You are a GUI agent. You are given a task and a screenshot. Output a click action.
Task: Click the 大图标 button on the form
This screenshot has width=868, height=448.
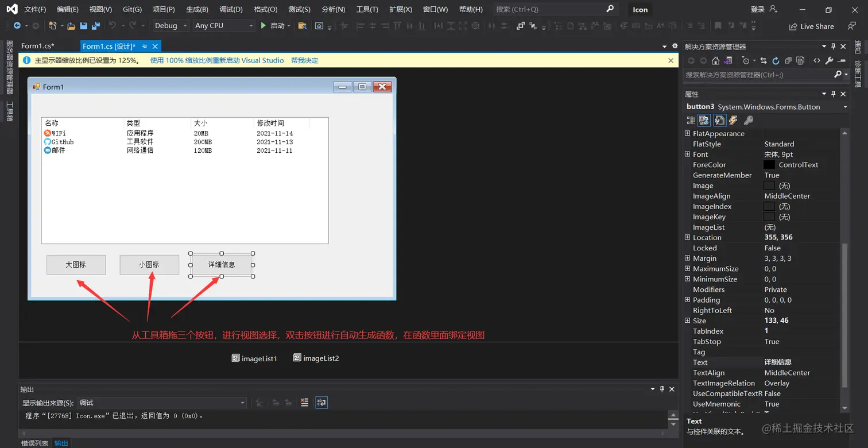[x=76, y=265]
